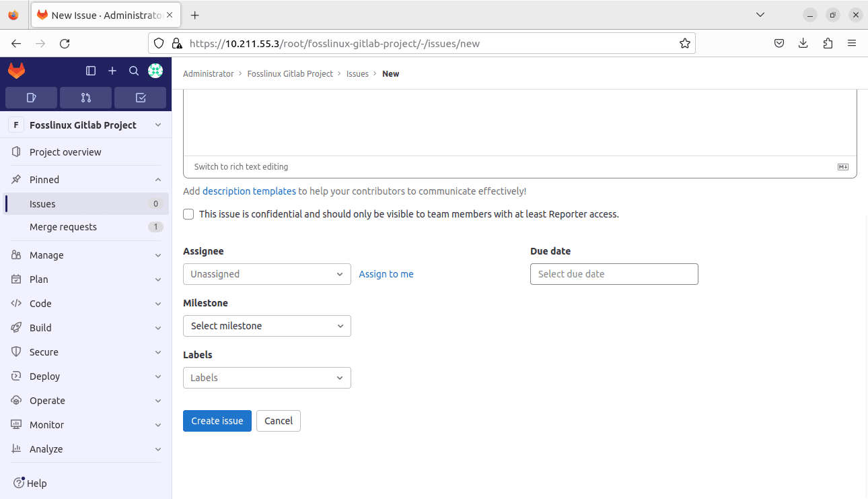The height and width of the screenshot is (499, 868).
Task: Click the browser URL address bar
Action: coord(422,43)
